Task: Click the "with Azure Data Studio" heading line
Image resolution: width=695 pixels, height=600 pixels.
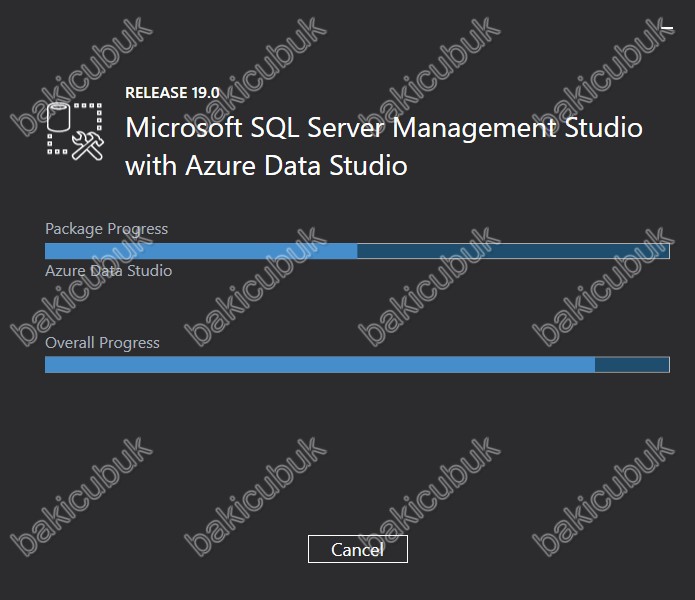Action: [266, 166]
